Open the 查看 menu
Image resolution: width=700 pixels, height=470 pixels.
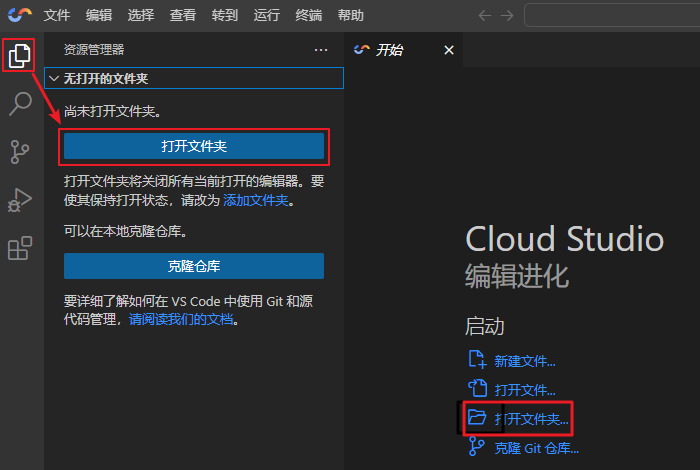click(x=183, y=15)
